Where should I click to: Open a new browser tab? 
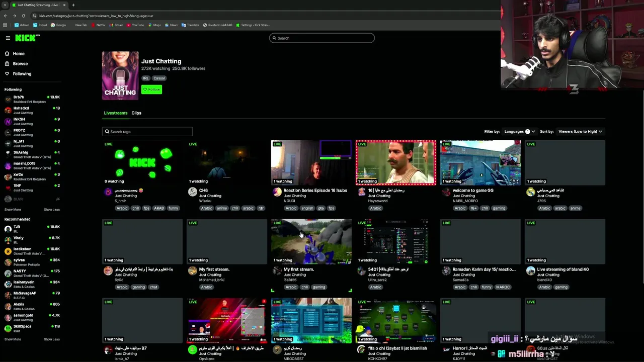pyautogui.click(x=73, y=5)
